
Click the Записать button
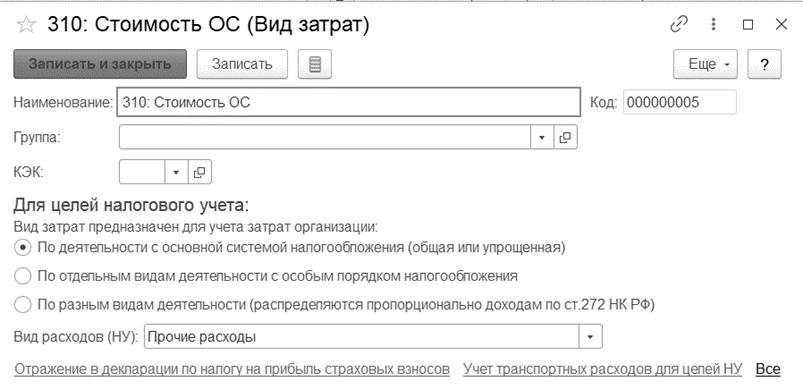pos(242,64)
